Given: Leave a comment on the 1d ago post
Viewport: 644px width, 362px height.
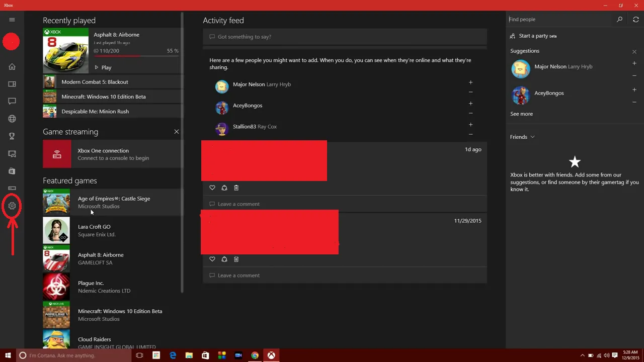Looking at the screenshot, I should click(x=345, y=204).
